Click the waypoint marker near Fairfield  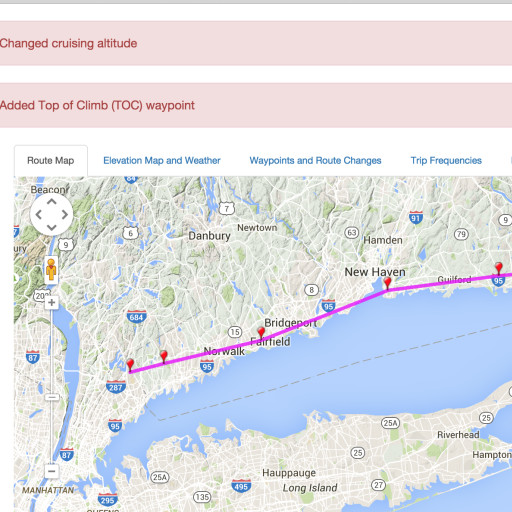pos(261,333)
